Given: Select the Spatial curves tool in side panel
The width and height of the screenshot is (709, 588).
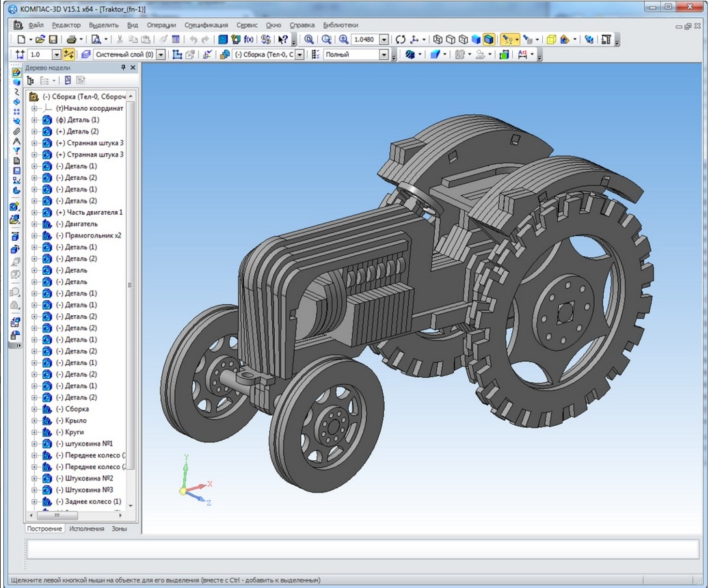Looking at the screenshot, I should [16, 92].
